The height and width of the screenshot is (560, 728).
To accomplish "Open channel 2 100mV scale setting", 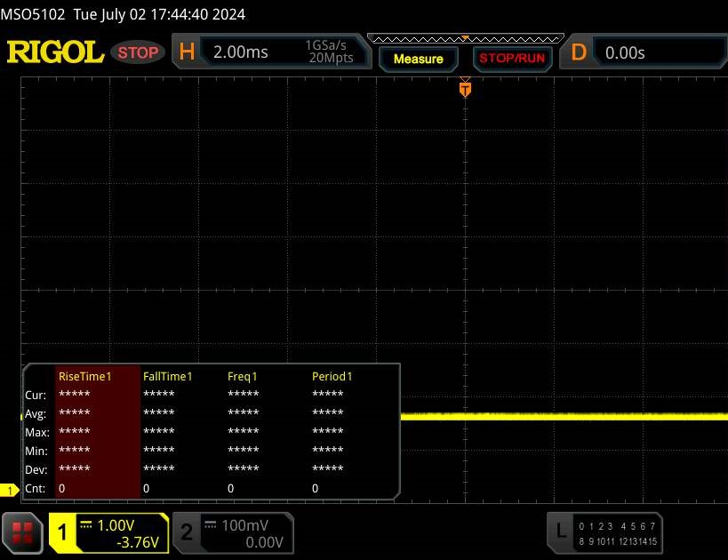I will pos(244,525).
